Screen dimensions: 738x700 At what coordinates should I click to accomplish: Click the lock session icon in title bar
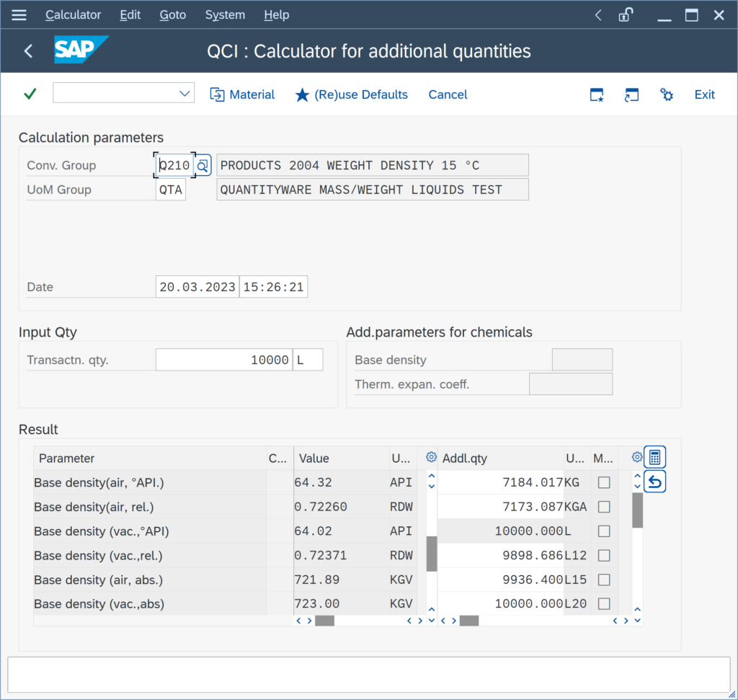point(626,15)
